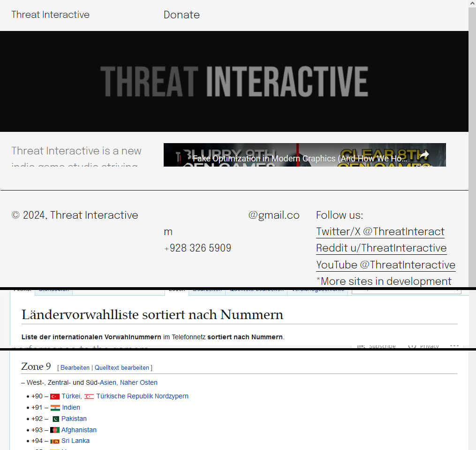Screen dimensions: 476x450
Task: Click the '*More sites in development' text
Action: 384,281
